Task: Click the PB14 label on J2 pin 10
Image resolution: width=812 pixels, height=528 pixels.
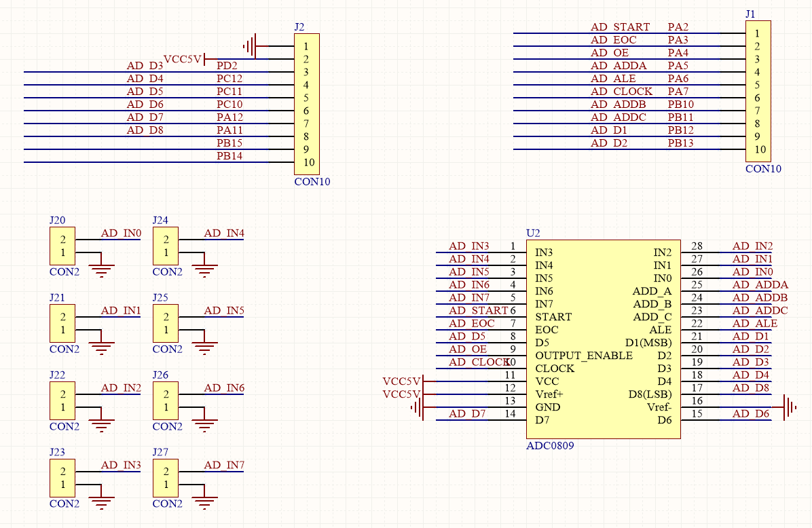Action: (229, 156)
